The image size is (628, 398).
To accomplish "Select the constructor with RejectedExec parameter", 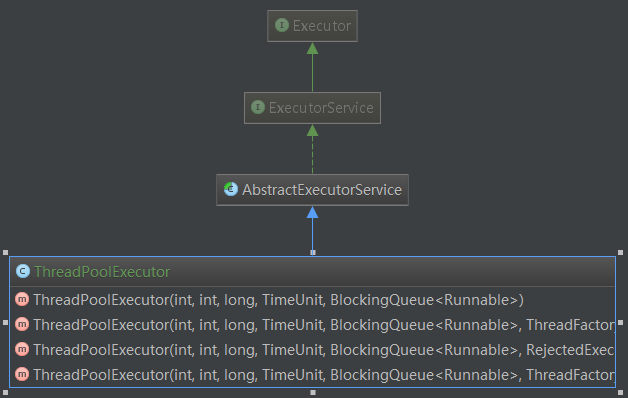I will pyautogui.click(x=312, y=350).
